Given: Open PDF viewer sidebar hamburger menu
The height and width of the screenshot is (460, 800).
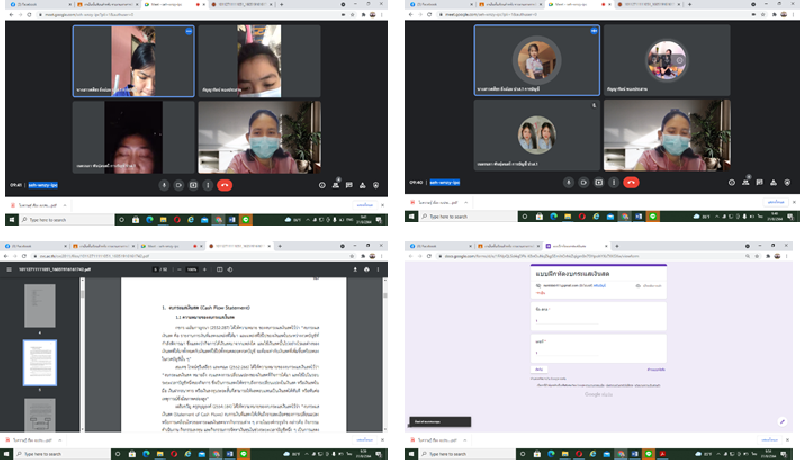Looking at the screenshot, I should tap(10, 269).
